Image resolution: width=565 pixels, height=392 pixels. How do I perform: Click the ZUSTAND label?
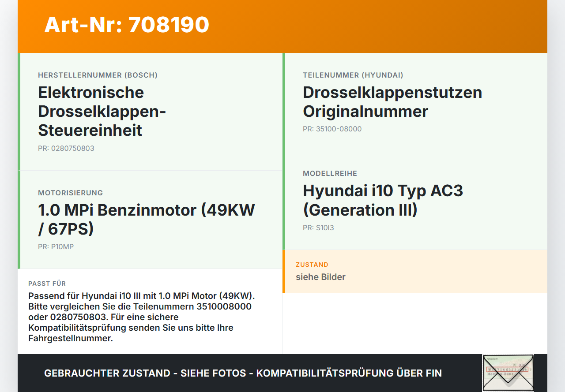pyautogui.click(x=312, y=265)
